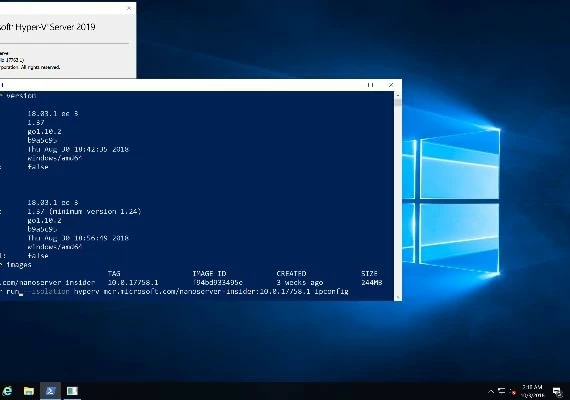570x400 pixels.
Task: Click the '1.37 (minimum version 1.24)' line
Action: click(x=84, y=211)
